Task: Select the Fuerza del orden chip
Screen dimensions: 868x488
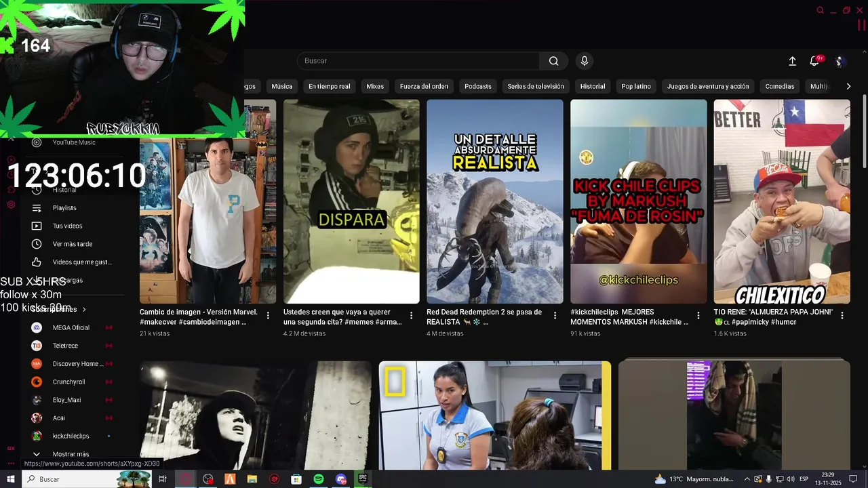Action: pos(425,87)
